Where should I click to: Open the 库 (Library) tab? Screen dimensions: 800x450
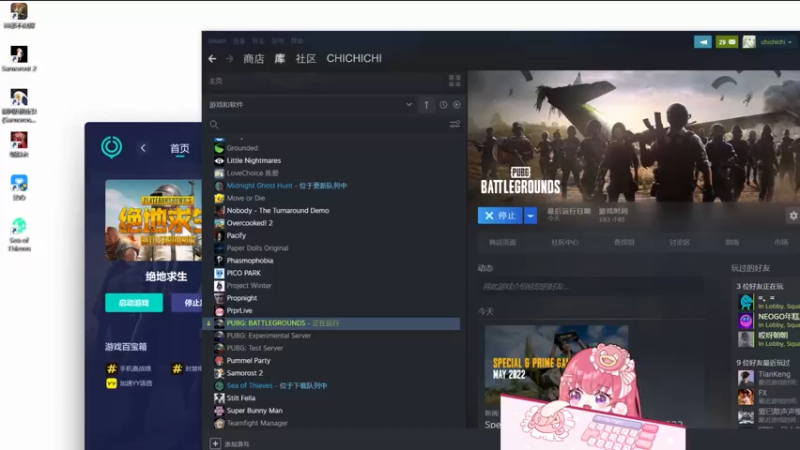(x=280, y=59)
